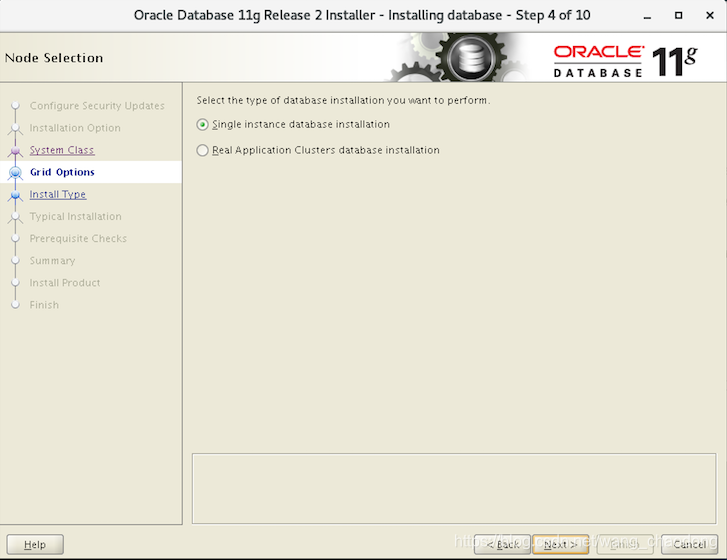727x560 pixels.
Task: Click the Install Product step text
Action: [x=65, y=283]
